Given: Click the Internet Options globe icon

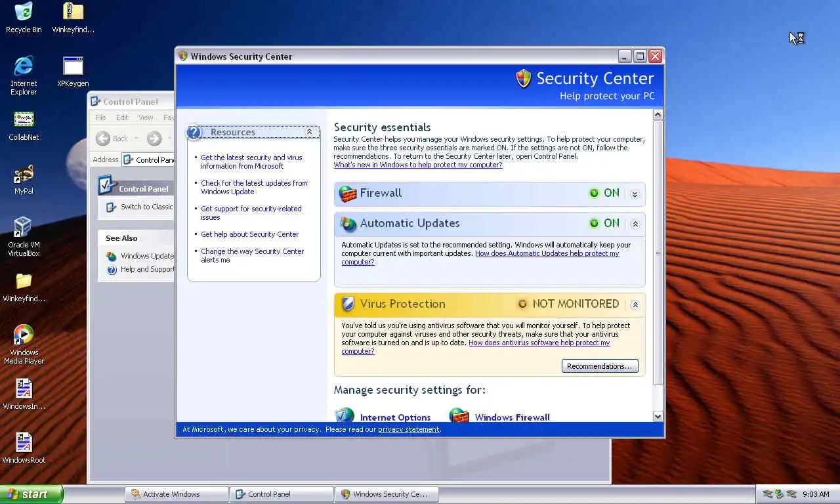Looking at the screenshot, I should tap(344, 415).
